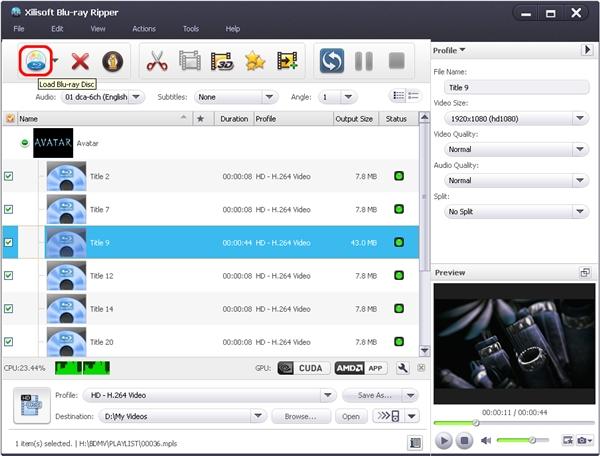600x456 pixels.
Task: Uncheck the Title 14 checkbox
Action: 8,309
